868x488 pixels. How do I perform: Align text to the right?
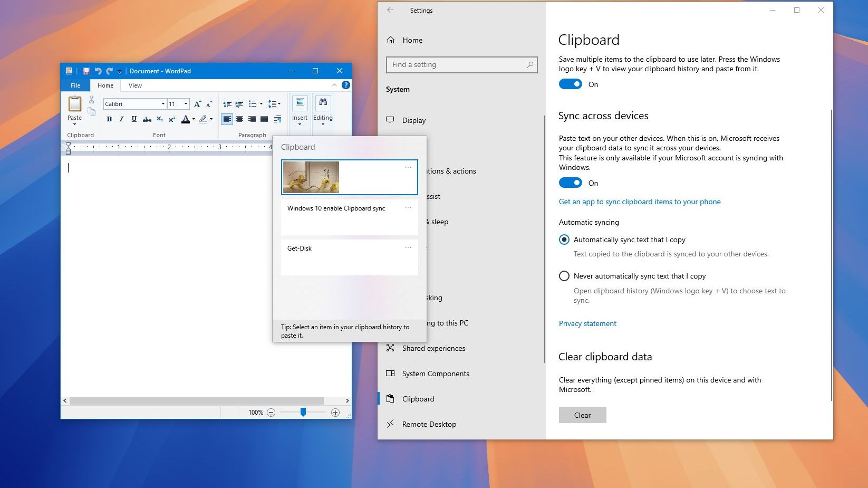[252, 119]
